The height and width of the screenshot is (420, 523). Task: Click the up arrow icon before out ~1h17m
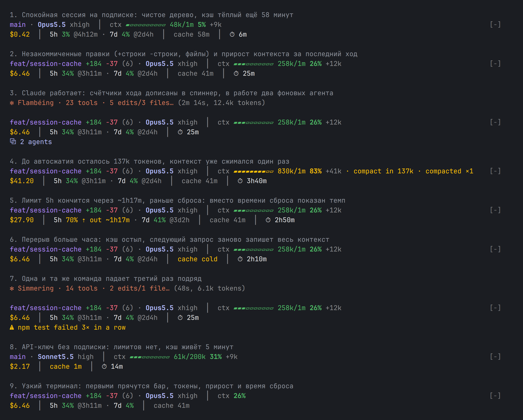(84, 220)
